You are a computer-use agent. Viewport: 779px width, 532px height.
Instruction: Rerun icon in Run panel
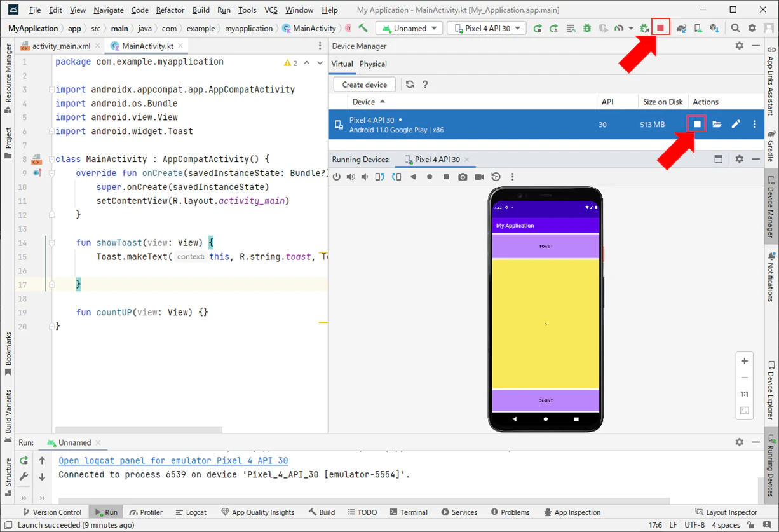(24, 460)
